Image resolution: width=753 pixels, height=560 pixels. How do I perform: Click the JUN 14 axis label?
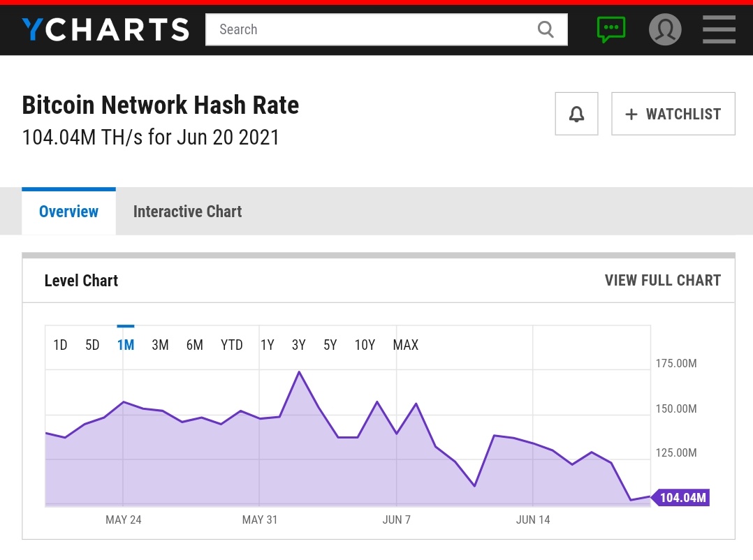pyautogui.click(x=533, y=520)
